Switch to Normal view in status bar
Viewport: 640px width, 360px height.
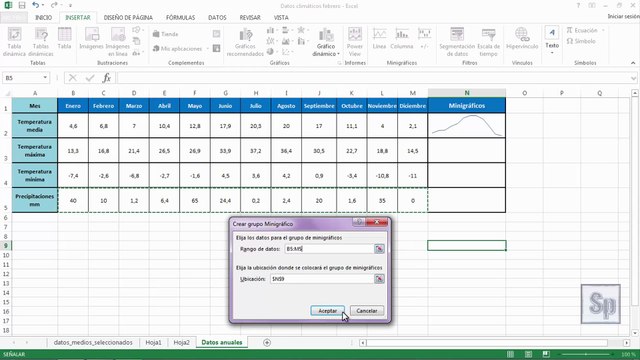tap(511, 354)
